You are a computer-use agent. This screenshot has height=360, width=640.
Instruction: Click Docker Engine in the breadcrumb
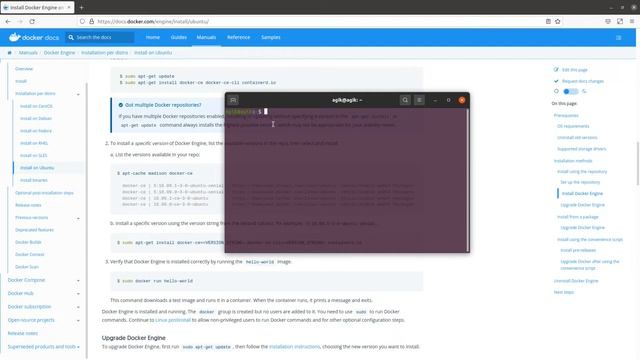point(59,53)
